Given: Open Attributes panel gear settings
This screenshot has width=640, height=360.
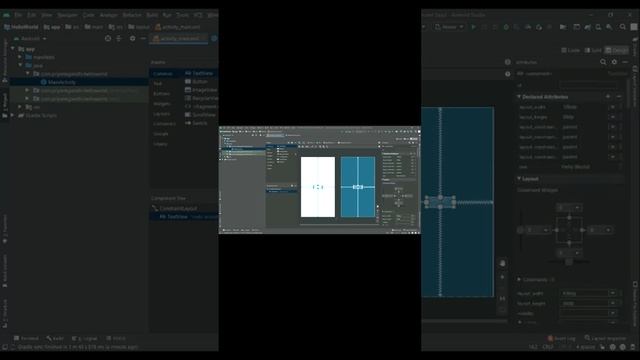Looking at the screenshot, I should click(x=614, y=62).
